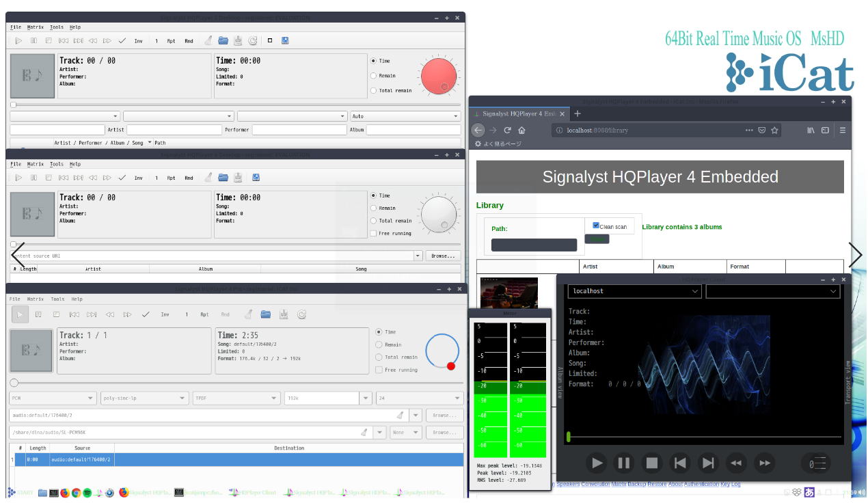The width and height of the screenshot is (868, 503).
Task: Click the Firefox home icon
Action: click(x=521, y=130)
